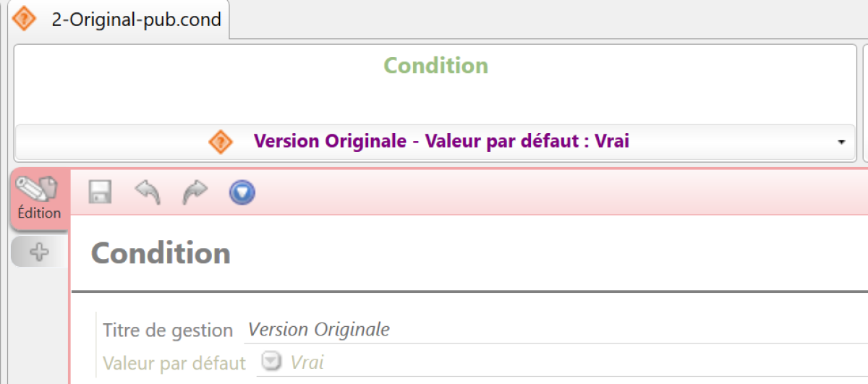
Task: Click the orange diamond icon in file tab
Action: point(25,19)
